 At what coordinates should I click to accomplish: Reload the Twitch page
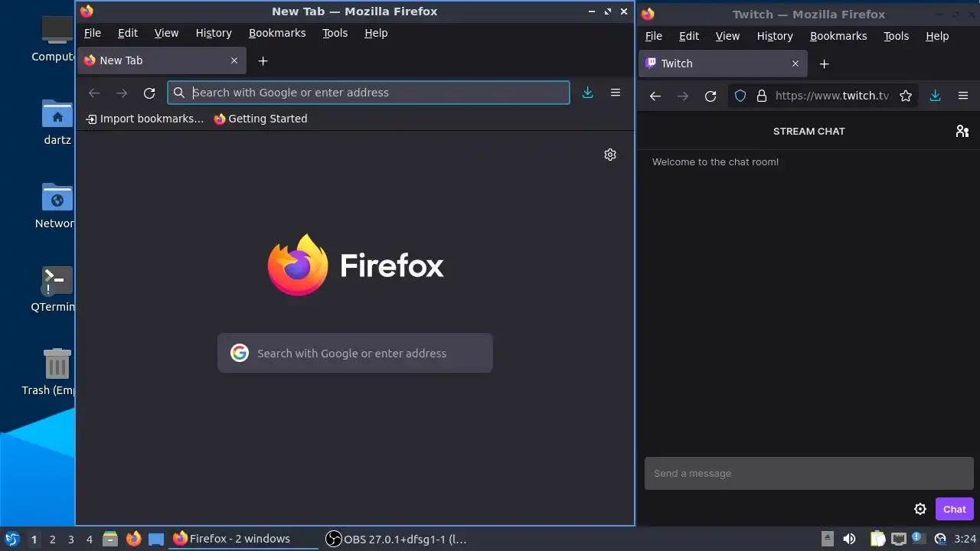[x=710, y=96]
